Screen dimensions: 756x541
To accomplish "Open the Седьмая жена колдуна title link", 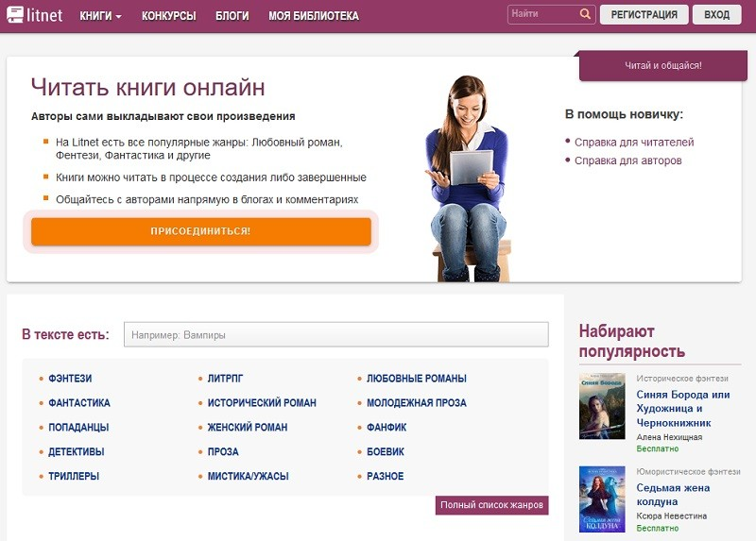I will coord(673,495).
